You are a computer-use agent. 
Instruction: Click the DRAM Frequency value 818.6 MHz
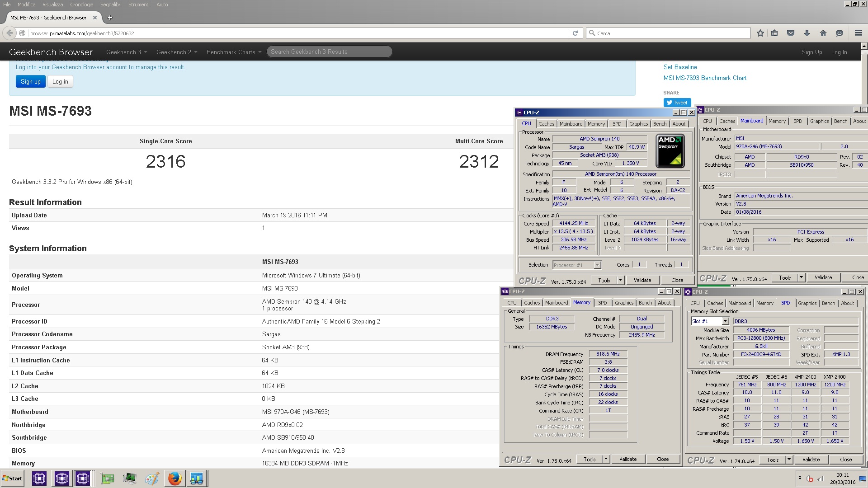pyautogui.click(x=608, y=354)
